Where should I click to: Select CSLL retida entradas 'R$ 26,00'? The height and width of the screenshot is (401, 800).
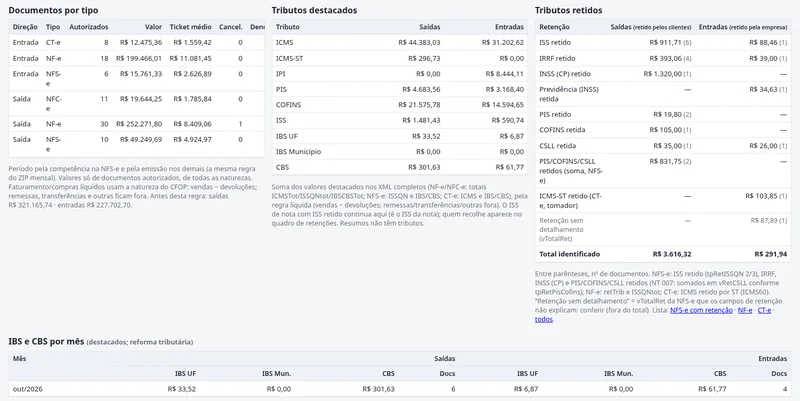click(x=764, y=145)
